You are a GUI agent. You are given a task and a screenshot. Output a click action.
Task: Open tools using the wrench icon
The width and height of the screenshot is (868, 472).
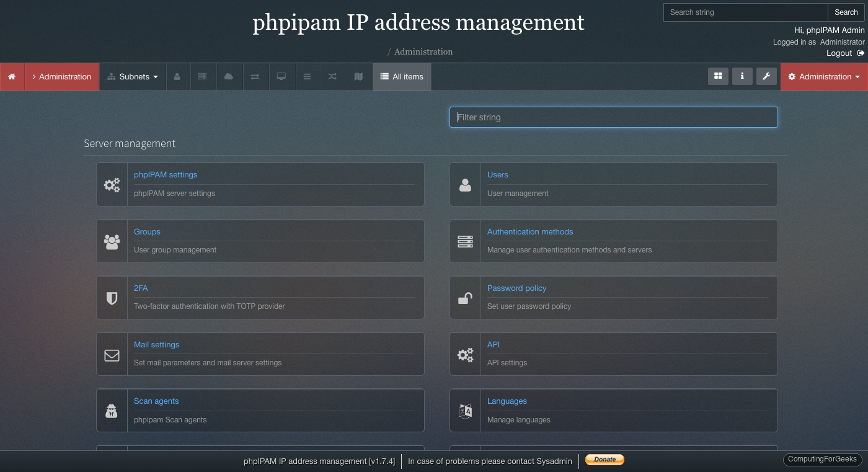pos(767,76)
